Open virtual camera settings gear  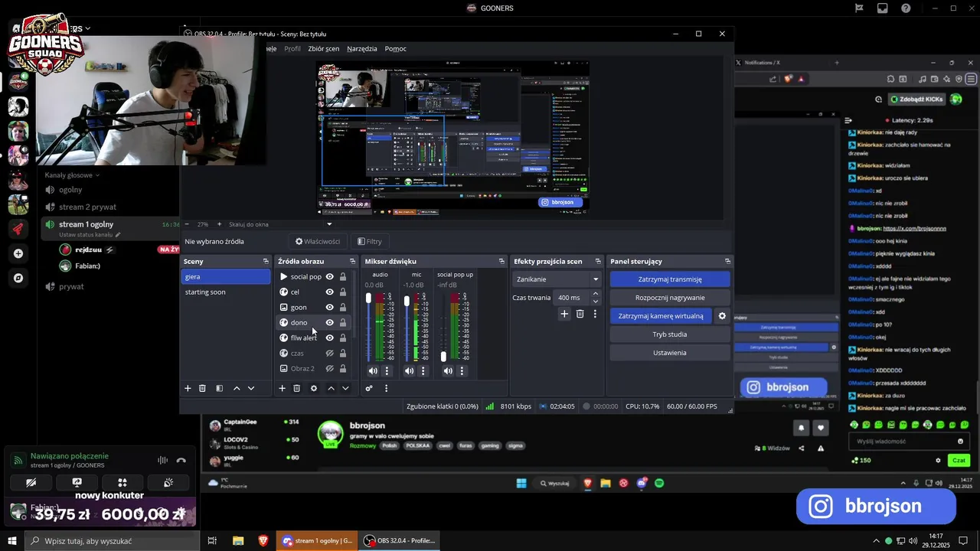[x=721, y=316]
